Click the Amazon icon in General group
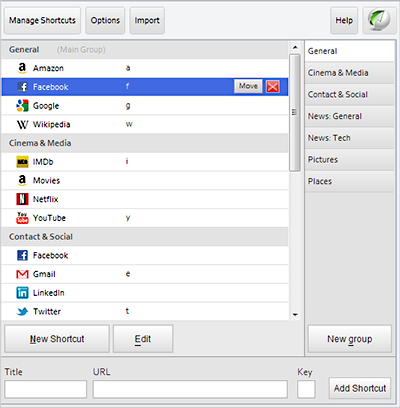400x408 pixels. click(22, 68)
